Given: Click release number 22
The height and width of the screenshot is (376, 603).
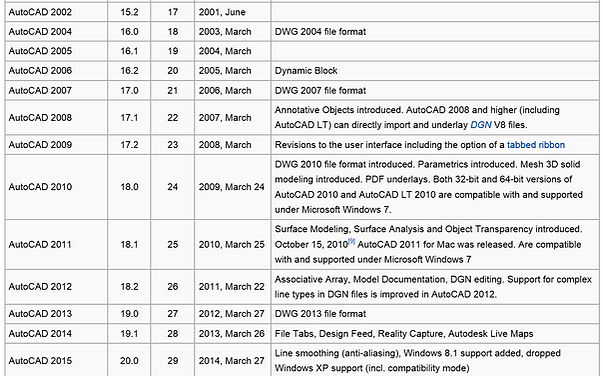Looking at the screenshot, I should coord(173,118).
